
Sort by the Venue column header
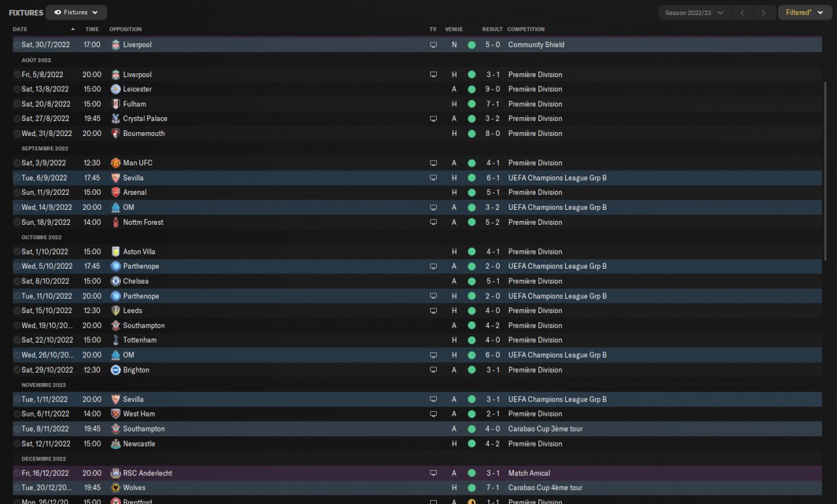point(454,29)
